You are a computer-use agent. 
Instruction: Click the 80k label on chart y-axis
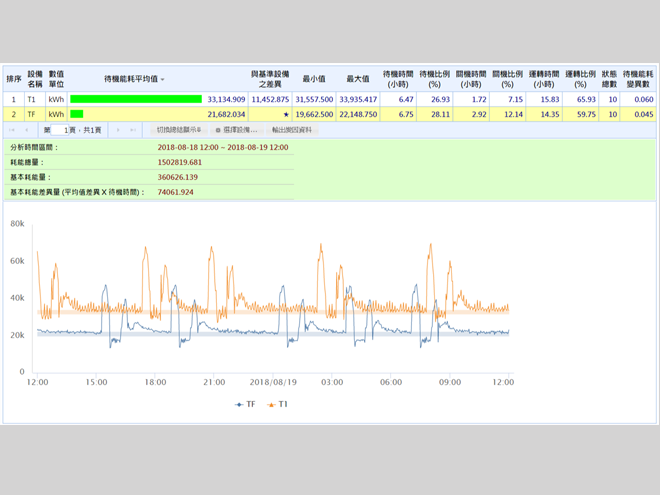[x=17, y=224]
